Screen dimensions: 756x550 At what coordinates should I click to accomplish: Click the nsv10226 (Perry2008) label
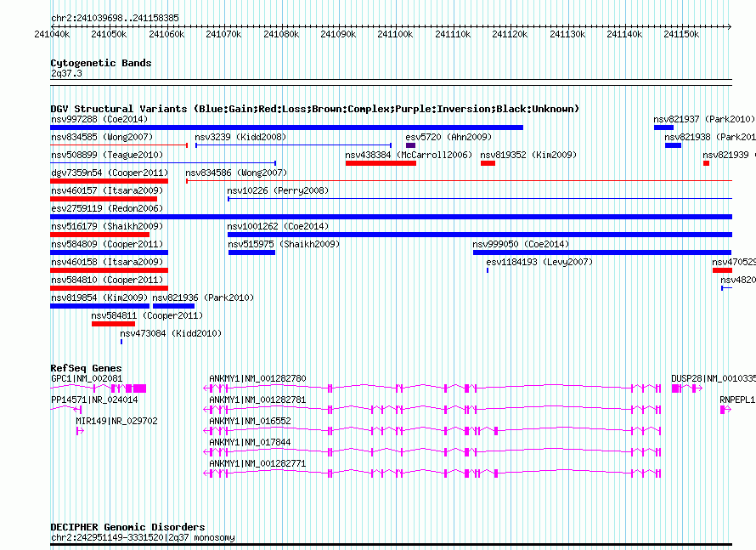click(278, 190)
